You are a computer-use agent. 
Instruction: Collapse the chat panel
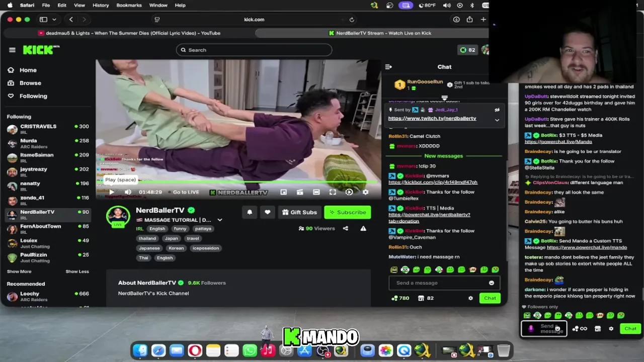point(388,67)
